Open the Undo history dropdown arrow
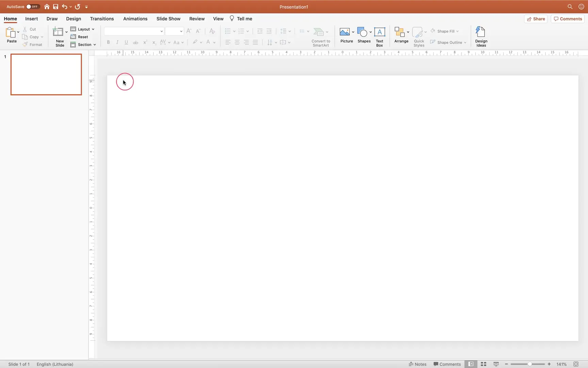Viewport: 588px width, 368px height. pyautogui.click(x=70, y=7)
